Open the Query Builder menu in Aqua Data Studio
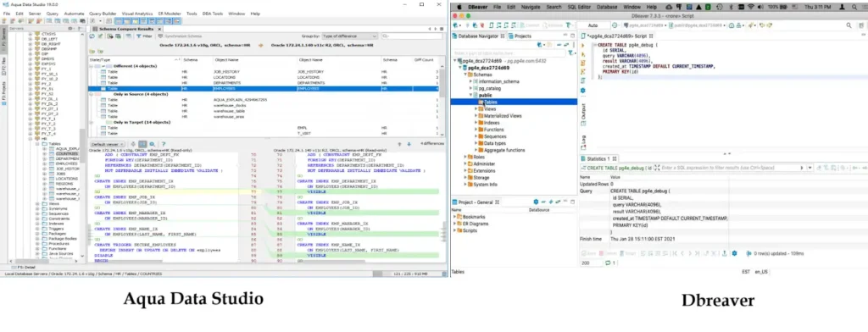868x332 pixels. click(103, 14)
